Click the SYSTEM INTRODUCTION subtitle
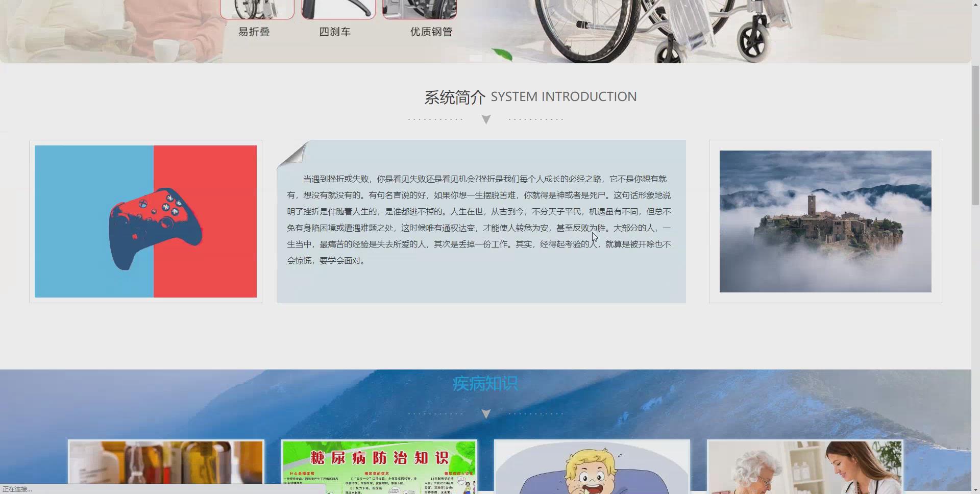980x494 pixels. coord(563,96)
